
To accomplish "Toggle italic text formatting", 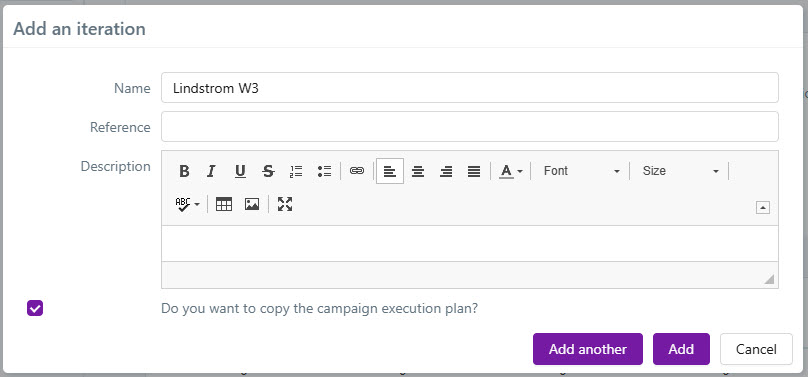I will click(x=212, y=171).
